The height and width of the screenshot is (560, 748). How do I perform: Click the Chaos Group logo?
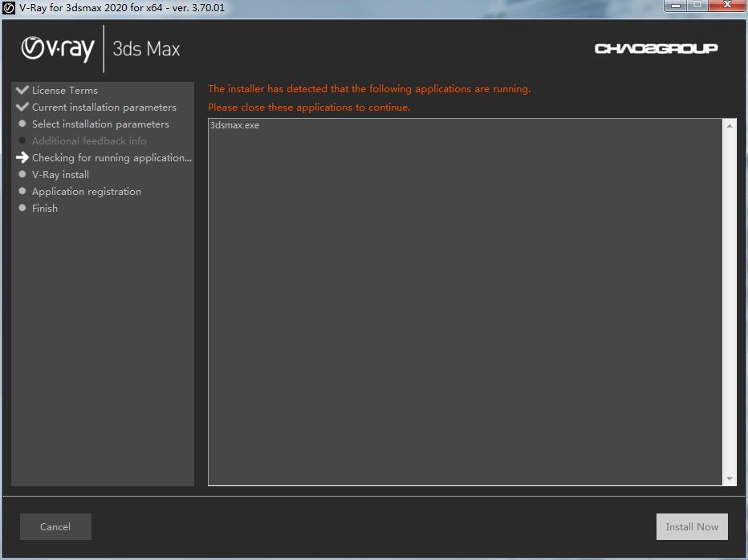click(656, 49)
